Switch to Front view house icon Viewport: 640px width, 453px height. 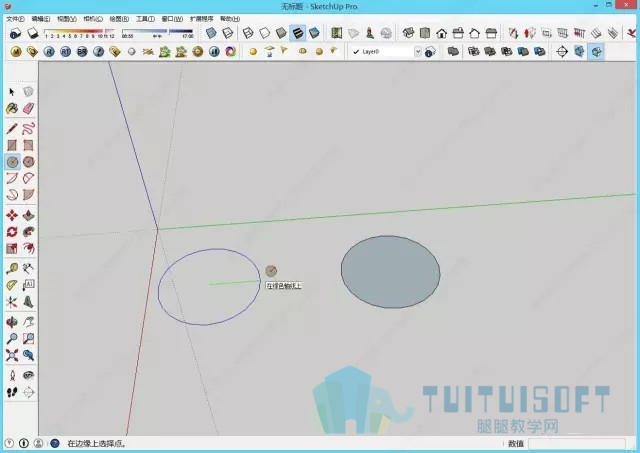pyautogui.click(x=441, y=33)
